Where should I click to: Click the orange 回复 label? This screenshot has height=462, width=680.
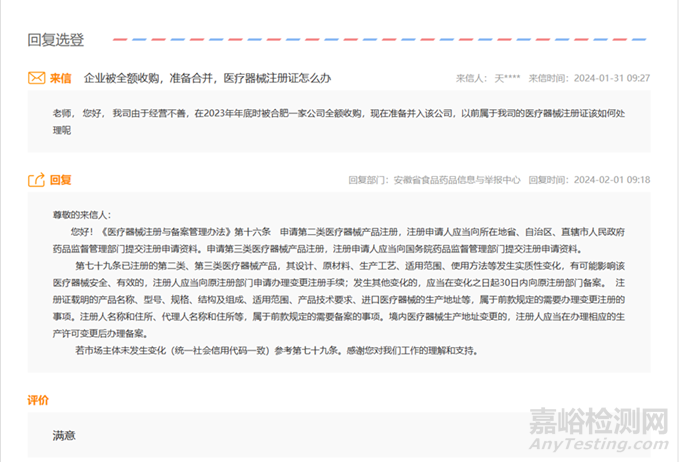61,180
